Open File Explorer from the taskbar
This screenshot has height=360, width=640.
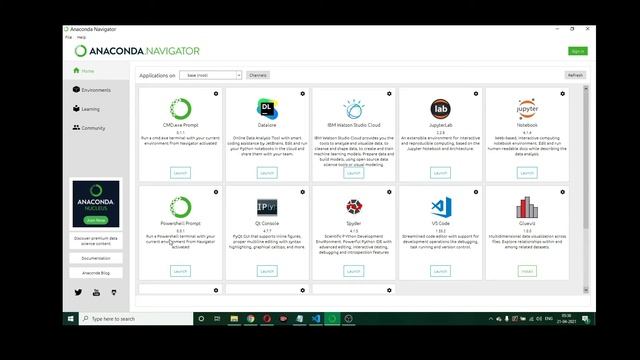[x=234, y=319]
